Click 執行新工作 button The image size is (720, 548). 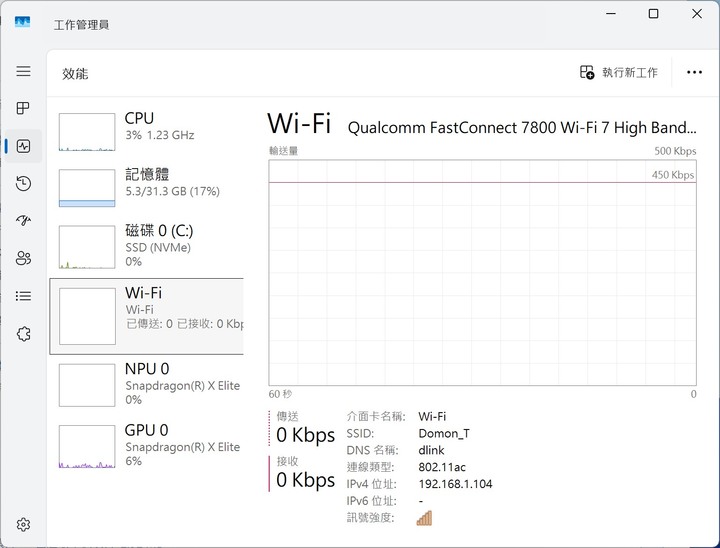coord(619,72)
